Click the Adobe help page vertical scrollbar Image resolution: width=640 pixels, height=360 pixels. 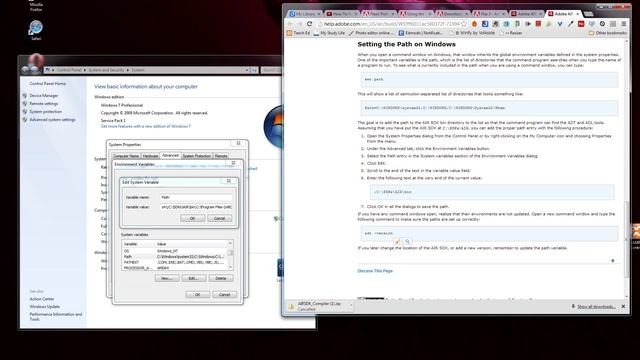(626, 239)
